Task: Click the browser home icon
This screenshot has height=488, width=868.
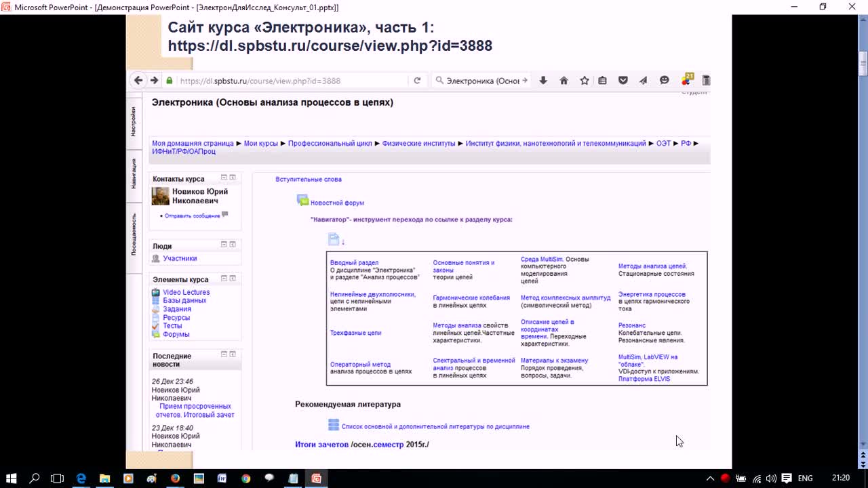Action: 564,80
